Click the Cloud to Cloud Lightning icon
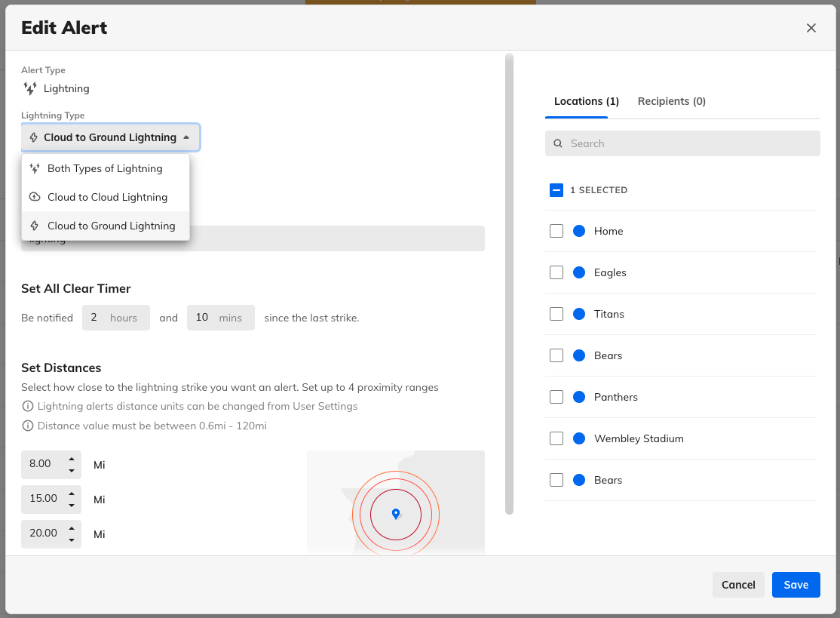The image size is (840, 618). point(34,197)
